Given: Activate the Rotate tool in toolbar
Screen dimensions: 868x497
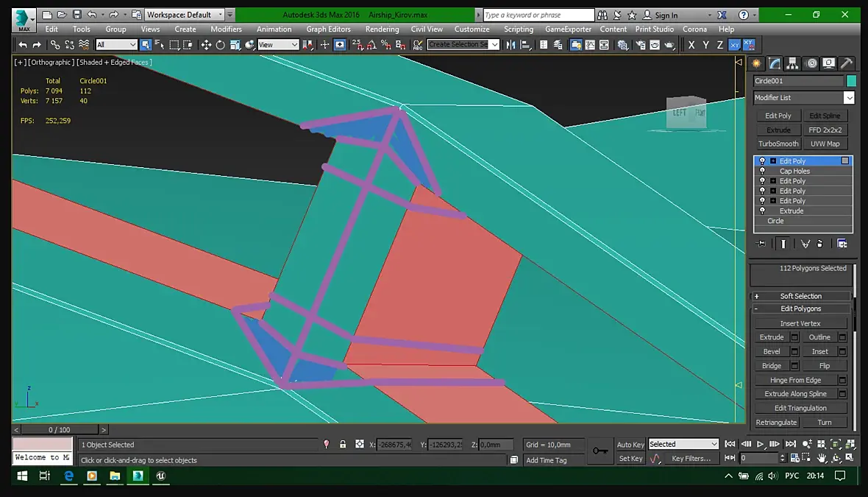Looking at the screenshot, I should [221, 45].
